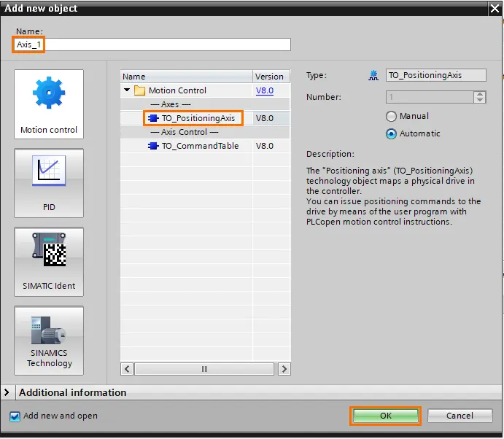Open the V8.0 version link
The width and height of the screenshot is (504, 439).
[x=265, y=90]
